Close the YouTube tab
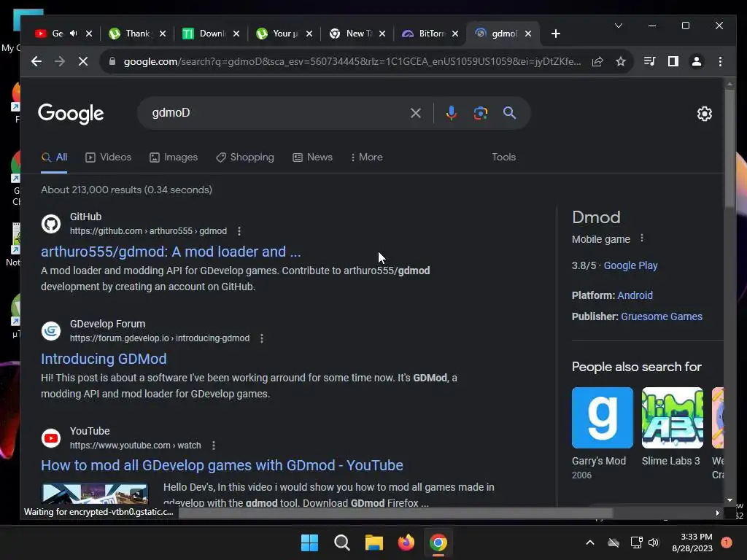This screenshot has height=560, width=747. (89, 34)
